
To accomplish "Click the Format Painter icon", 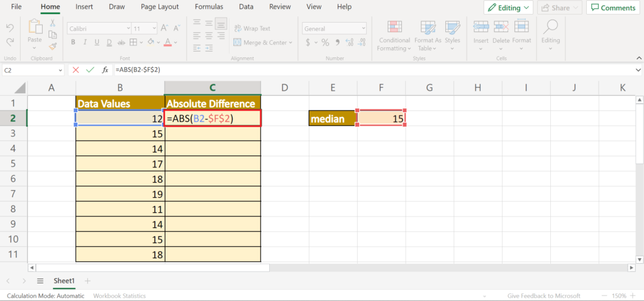I will pyautogui.click(x=53, y=46).
